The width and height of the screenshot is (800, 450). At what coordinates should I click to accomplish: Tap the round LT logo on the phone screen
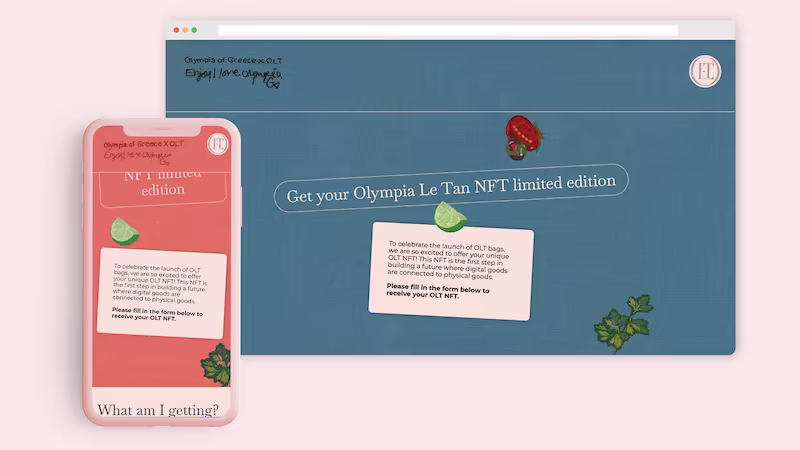coord(217,144)
